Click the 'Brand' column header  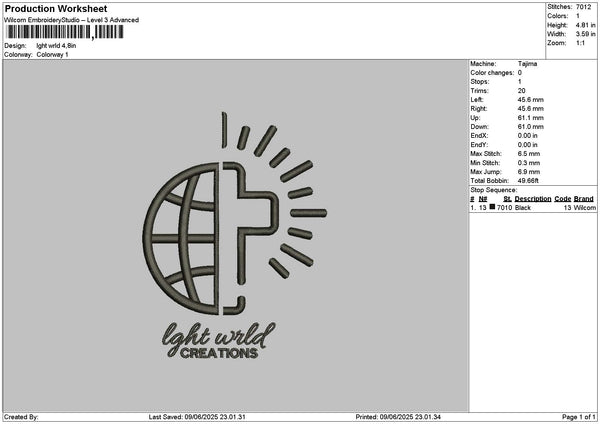(x=584, y=199)
